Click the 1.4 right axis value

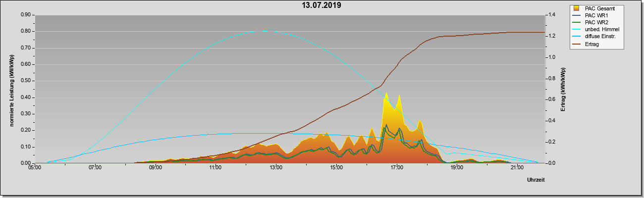click(x=551, y=15)
